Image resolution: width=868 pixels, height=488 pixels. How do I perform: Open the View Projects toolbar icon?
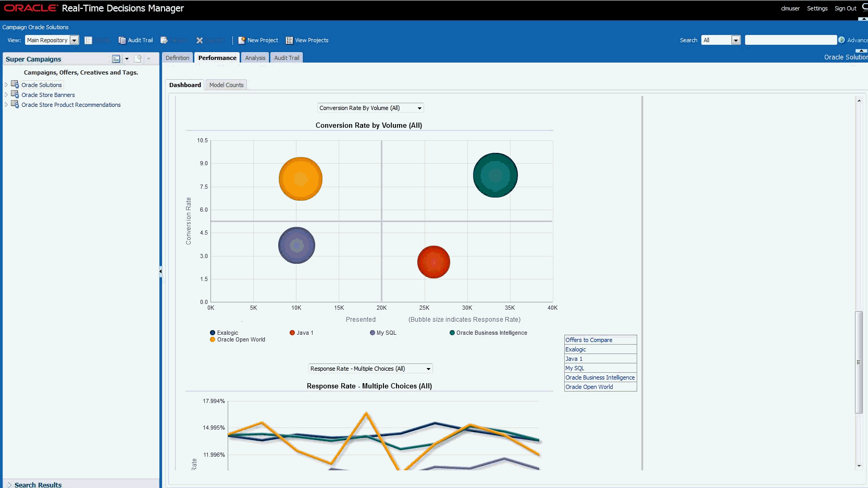coord(289,40)
